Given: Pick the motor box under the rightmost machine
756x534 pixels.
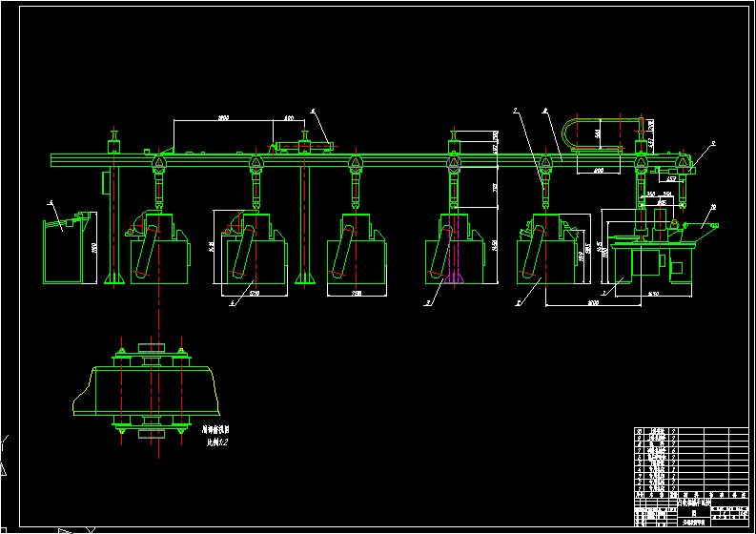Looking at the screenshot, I should click(647, 262).
